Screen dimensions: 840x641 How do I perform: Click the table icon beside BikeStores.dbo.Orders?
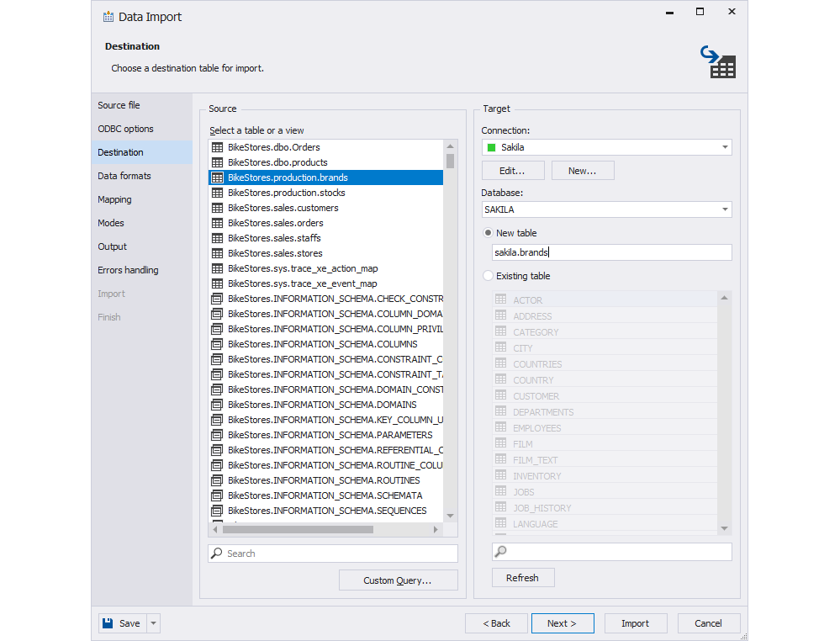[217, 147]
